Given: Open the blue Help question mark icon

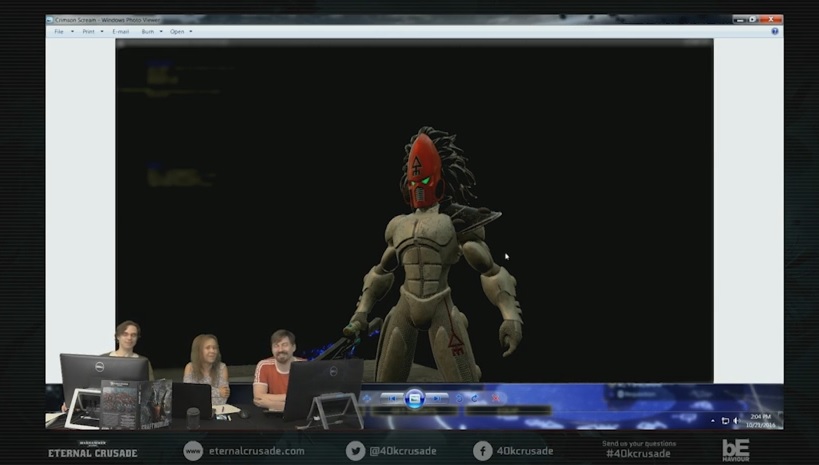Looking at the screenshot, I should click(x=775, y=31).
